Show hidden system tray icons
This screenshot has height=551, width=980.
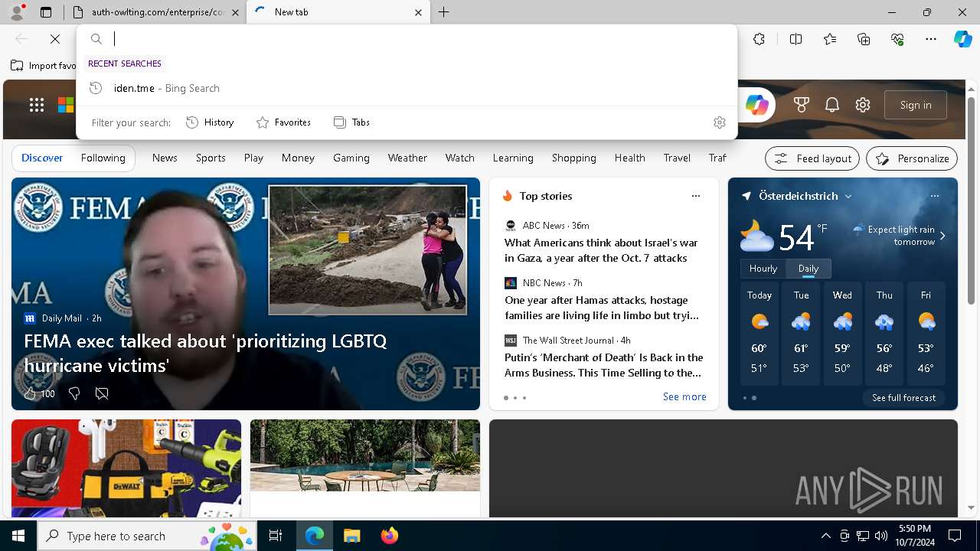825,536
